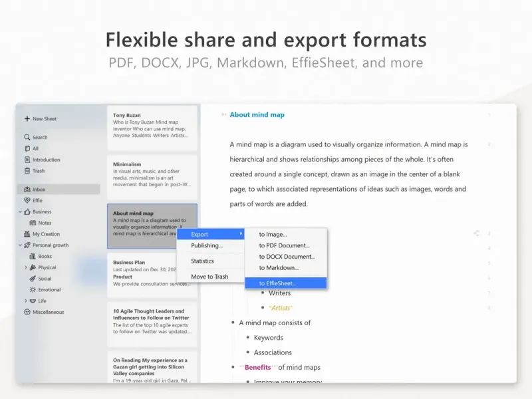Select My Creation label

pyautogui.click(x=46, y=234)
